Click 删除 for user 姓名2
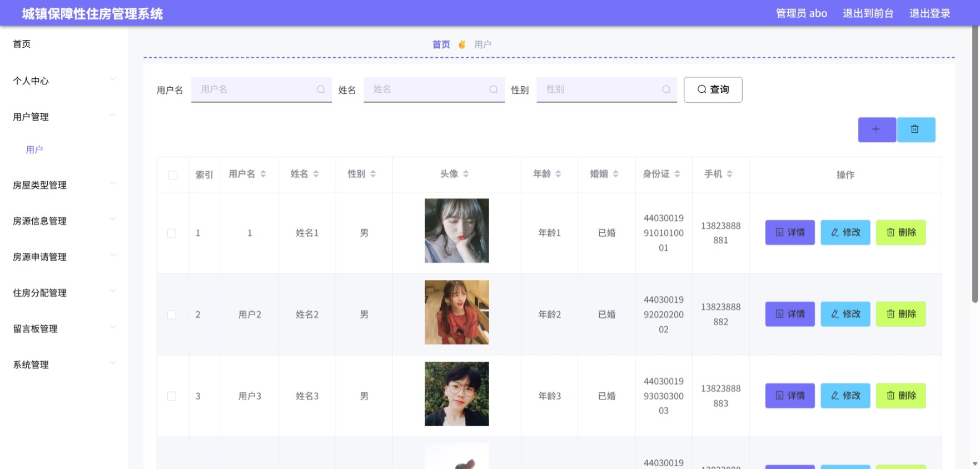 pyautogui.click(x=901, y=314)
